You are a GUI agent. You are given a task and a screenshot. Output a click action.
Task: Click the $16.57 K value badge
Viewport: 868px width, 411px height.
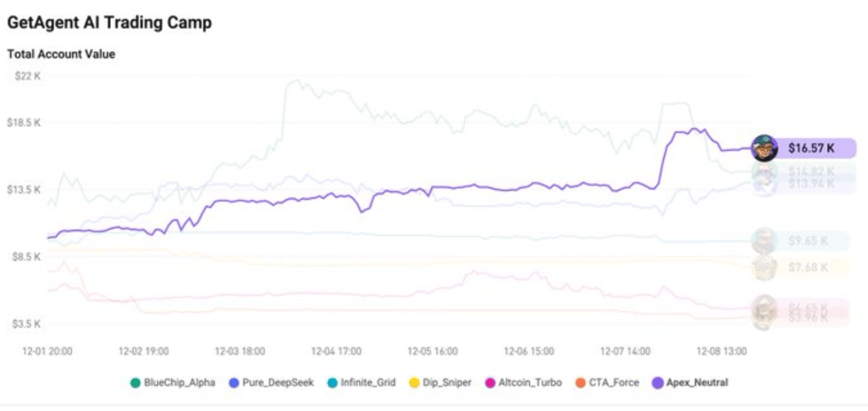(x=811, y=148)
